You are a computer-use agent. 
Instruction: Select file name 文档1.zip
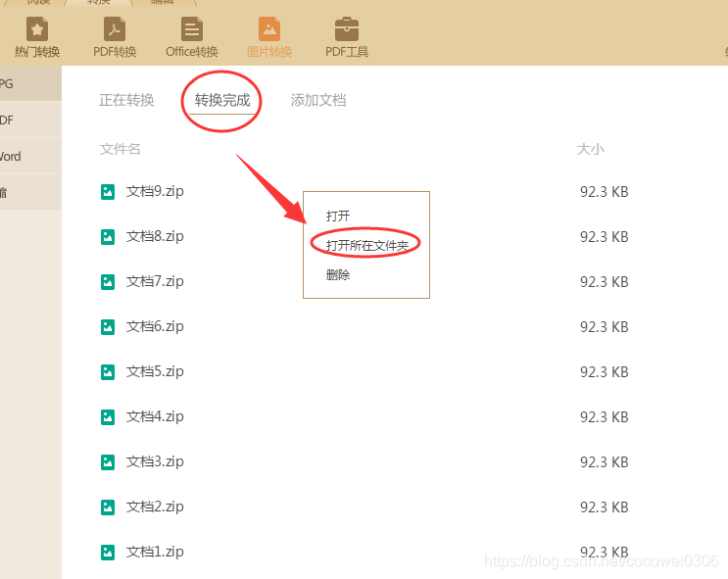click(155, 552)
